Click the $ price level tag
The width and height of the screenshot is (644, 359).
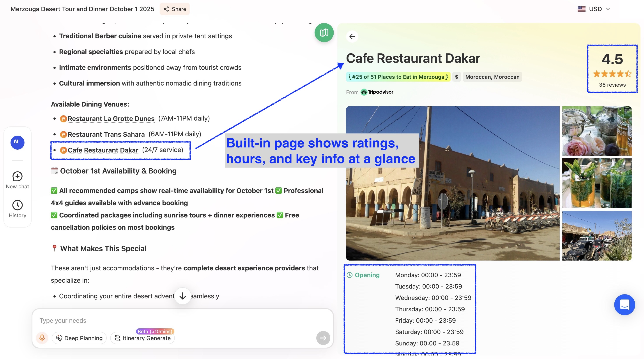[x=456, y=77]
